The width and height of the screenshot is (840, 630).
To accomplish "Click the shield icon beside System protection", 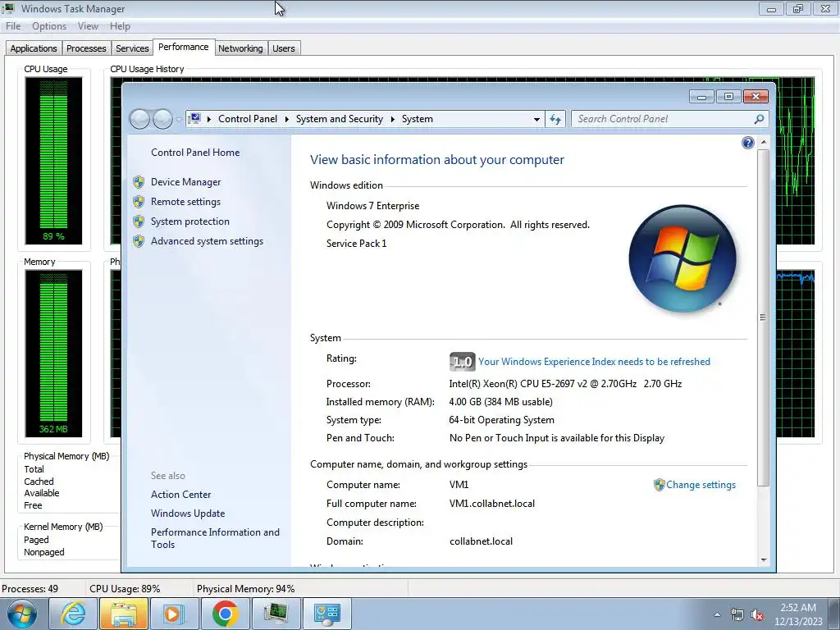I will [x=139, y=221].
